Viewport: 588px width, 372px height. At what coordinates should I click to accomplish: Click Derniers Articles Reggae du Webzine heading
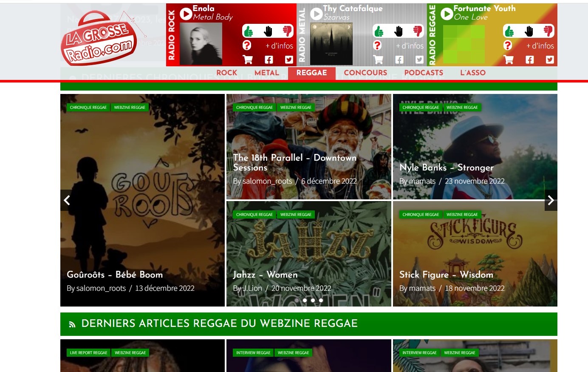(x=220, y=324)
